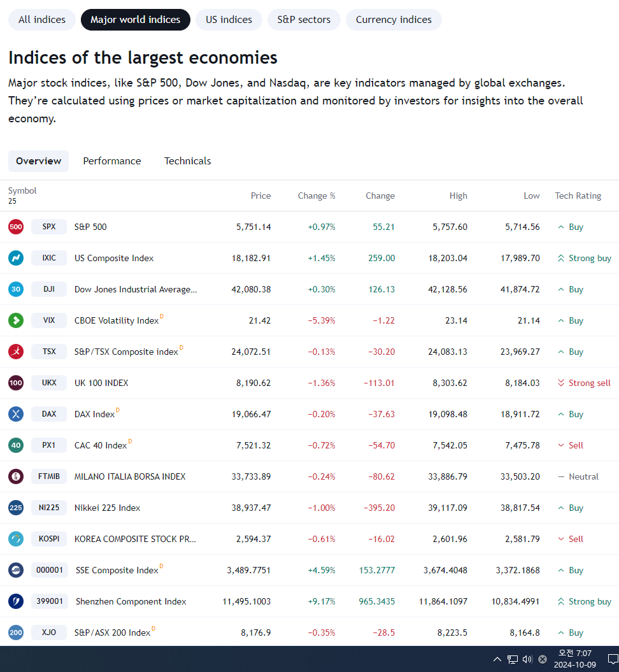Screen dimensions: 619x672
Task: Open the PX1 symbol tag
Action: tap(49, 445)
